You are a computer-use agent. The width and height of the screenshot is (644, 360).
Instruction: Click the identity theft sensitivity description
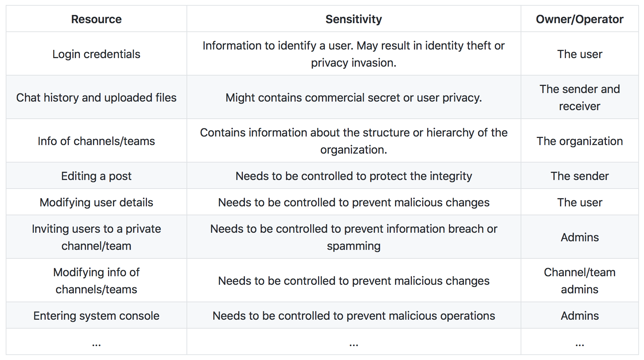pos(353,54)
